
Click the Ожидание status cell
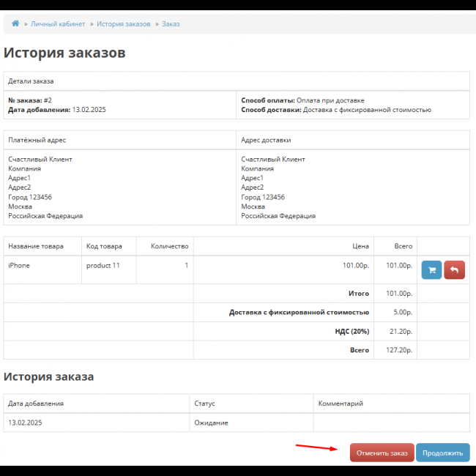click(x=211, y=423)
